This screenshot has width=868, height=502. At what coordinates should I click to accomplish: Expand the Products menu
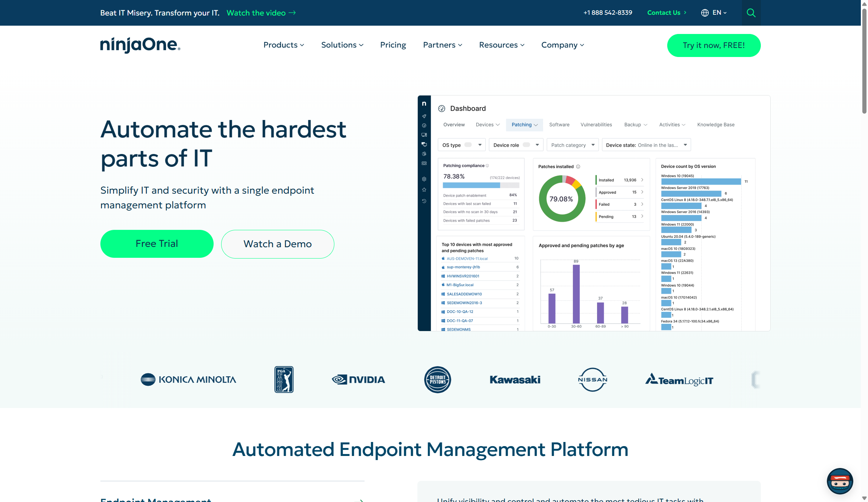[x=283, y=45]
